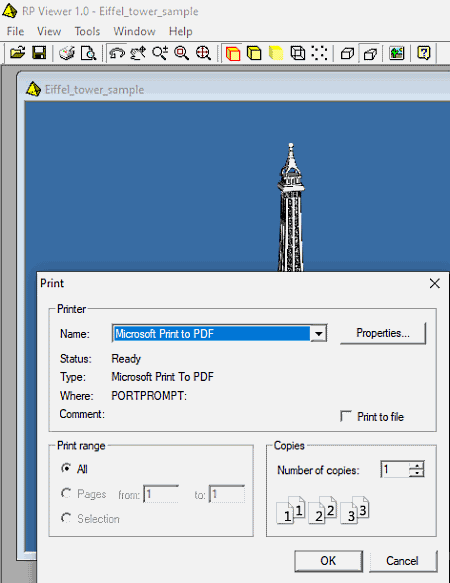This screenshot has width=450, height=583.
Task: Select flat yellow shading mode icon
Action: (276, 53)
